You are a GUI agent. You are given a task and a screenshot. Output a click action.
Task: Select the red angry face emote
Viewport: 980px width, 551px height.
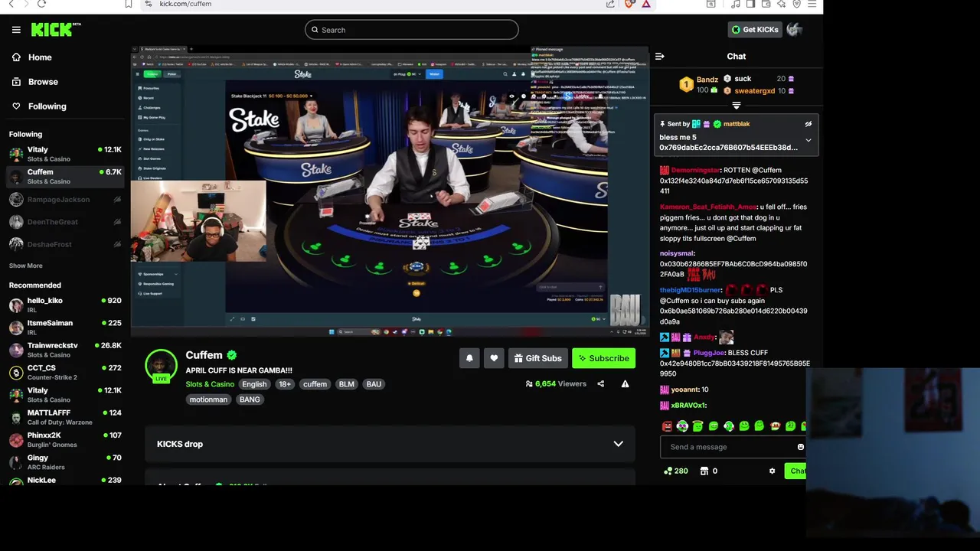tap(667, 426)
